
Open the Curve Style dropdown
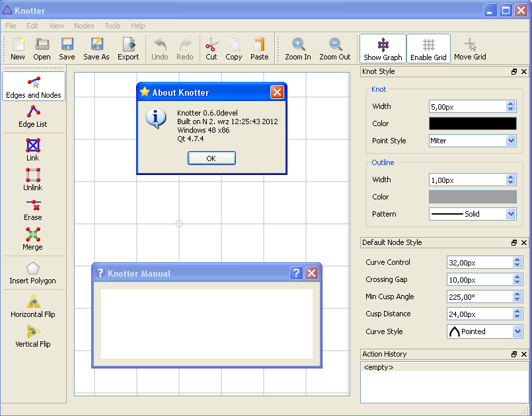[x=485, y=331]
